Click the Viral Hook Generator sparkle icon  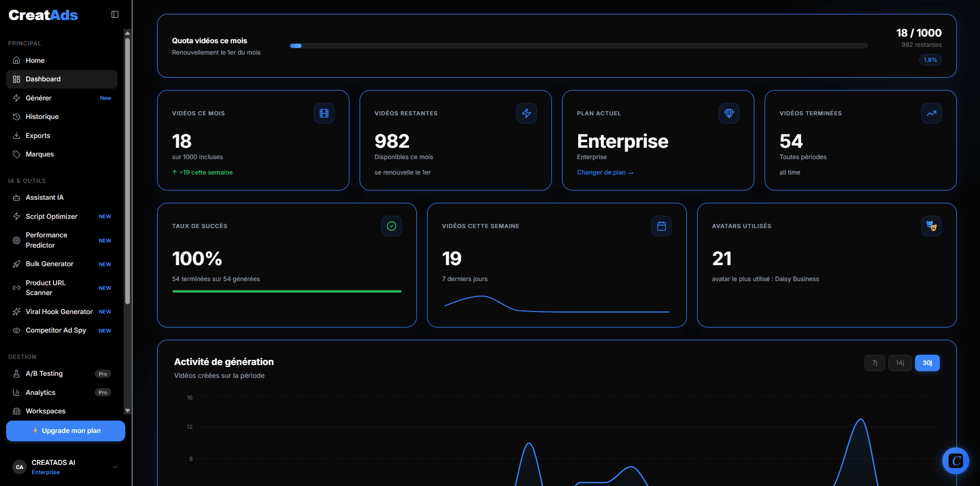click(16, 311)
